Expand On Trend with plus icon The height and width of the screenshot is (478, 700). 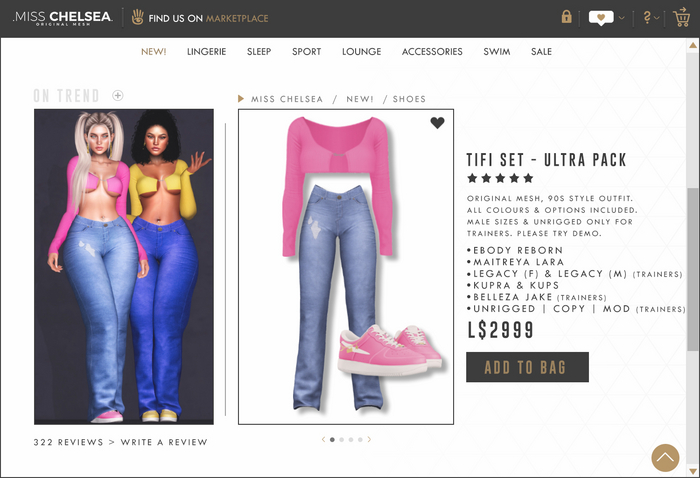tap(118, 96)
